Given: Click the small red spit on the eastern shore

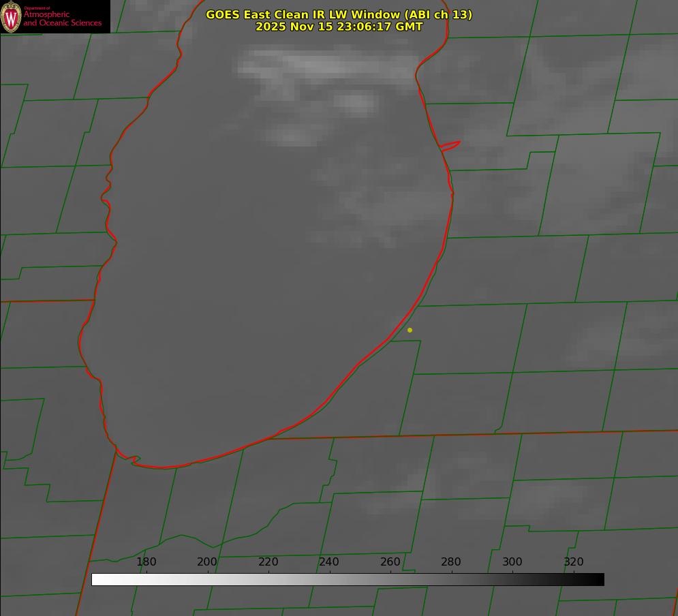Looking at the screenshot, I should [x=451, y=145].
